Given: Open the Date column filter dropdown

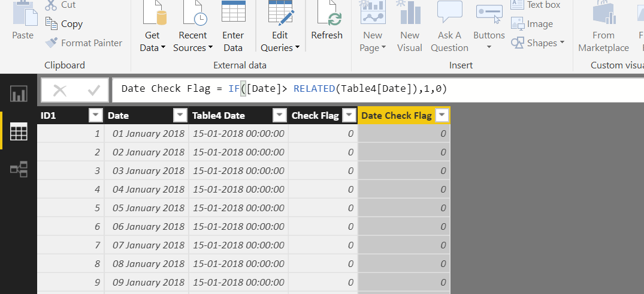Looking at the screenshot, I should point(180,116).
